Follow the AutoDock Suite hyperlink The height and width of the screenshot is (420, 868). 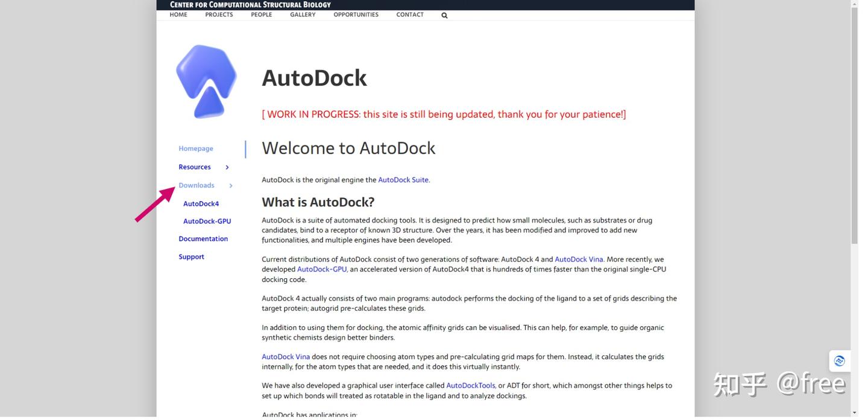point(403,179)
